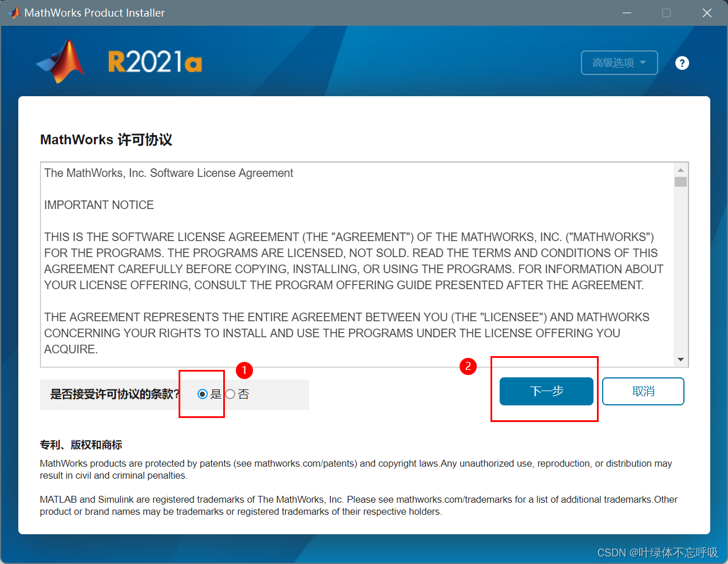Minimize the Product Installer window
The height and width of the screenshot is (564, 728).
(x=627, y=13)
